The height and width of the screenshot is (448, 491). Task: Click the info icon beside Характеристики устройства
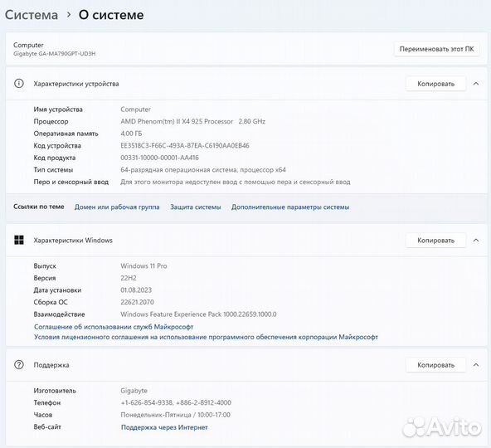(19, 83)
